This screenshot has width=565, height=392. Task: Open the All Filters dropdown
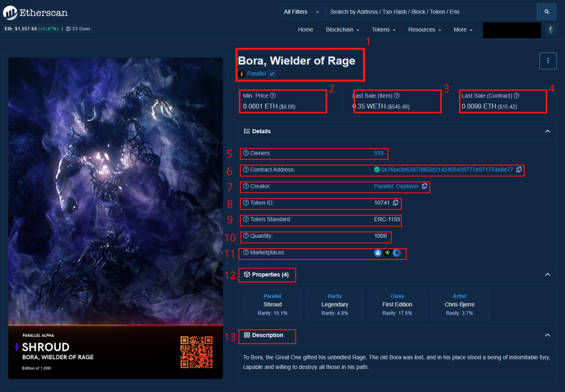pyautogui.click(x=302, y=12)
